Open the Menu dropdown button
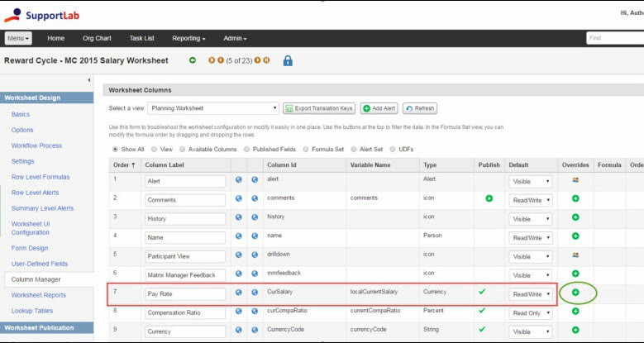The height and width of the screenshot is (343, 644). (x=18, y=38)
